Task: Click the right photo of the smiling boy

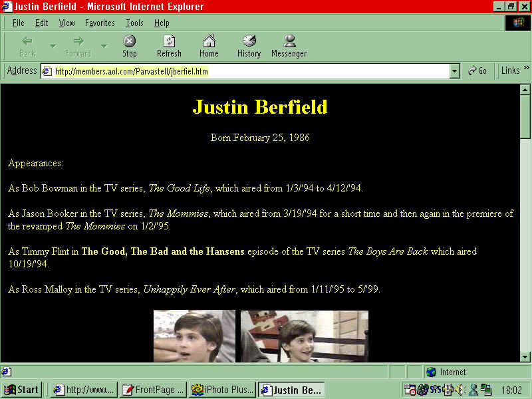Action: tap(305, 336)
